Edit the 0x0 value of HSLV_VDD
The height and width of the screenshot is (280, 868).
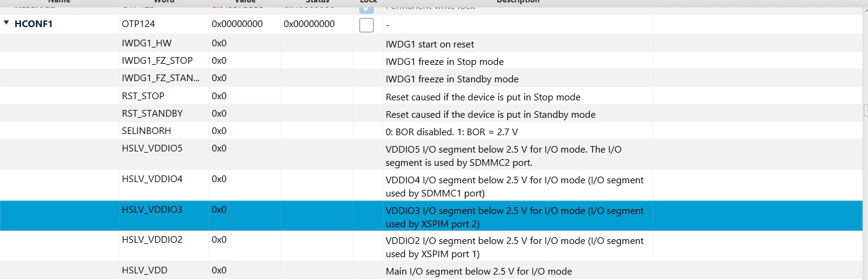[x=219, y=270]
